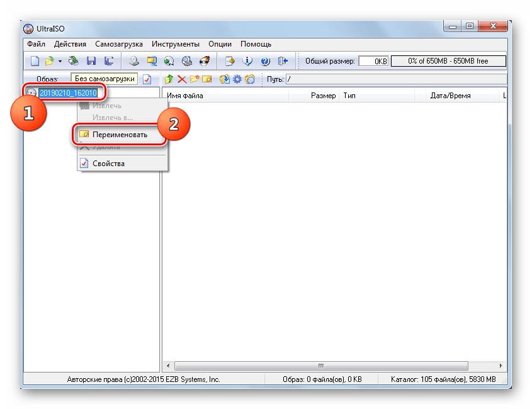Click the Open CD/DVD icon
This screenshot has width=532, height=409.
click(73, 61)
